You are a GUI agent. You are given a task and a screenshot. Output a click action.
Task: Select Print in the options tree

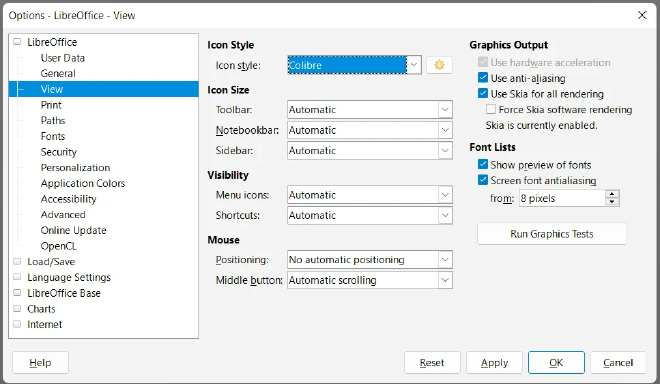(x=51, y=105)
